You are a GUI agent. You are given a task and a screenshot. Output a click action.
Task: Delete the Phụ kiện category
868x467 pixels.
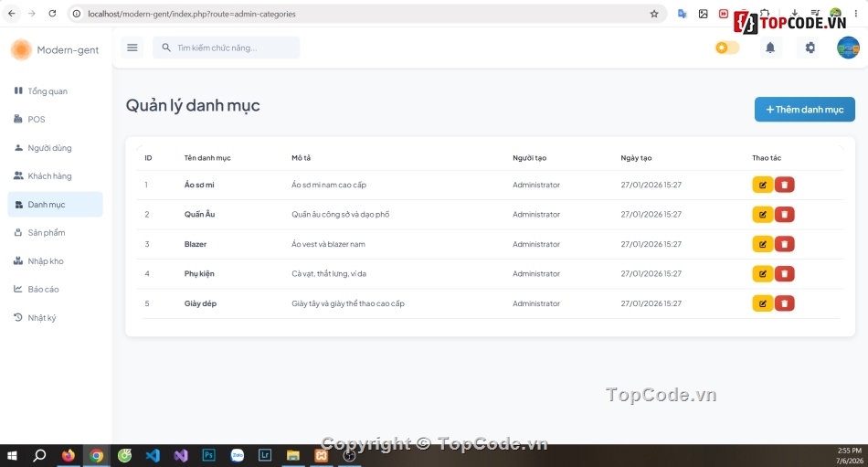click(x=785, y=273)
